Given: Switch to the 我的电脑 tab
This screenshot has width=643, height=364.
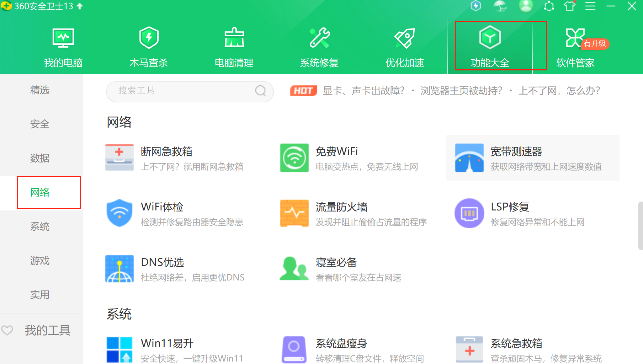Looking at the screenshot, I should pyautogui.click(x=63, y=47).
